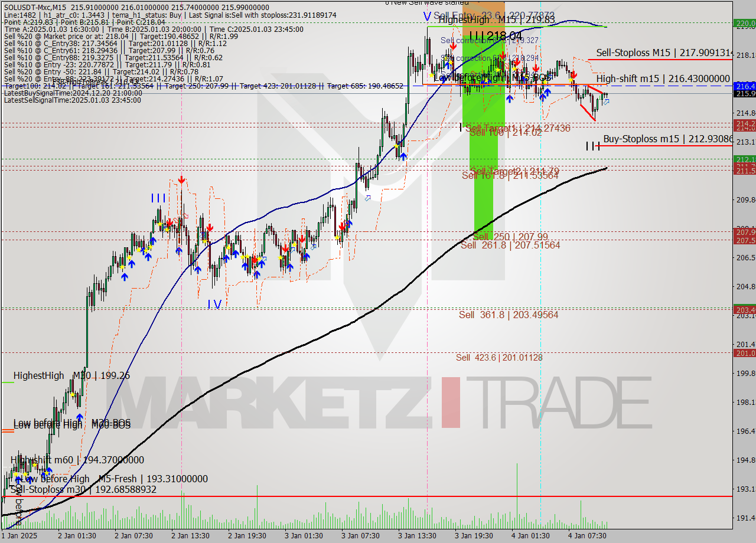
Task: Click the 'Sell-Stoploss m30 | 192.68588932' label
Action: click(x=83, y=489)
